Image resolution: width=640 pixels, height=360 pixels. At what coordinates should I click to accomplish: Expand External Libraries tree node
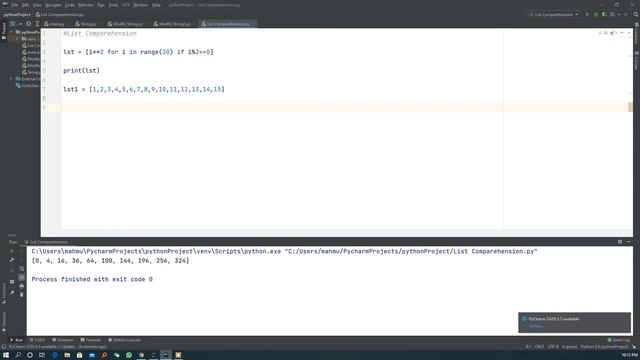11,78
